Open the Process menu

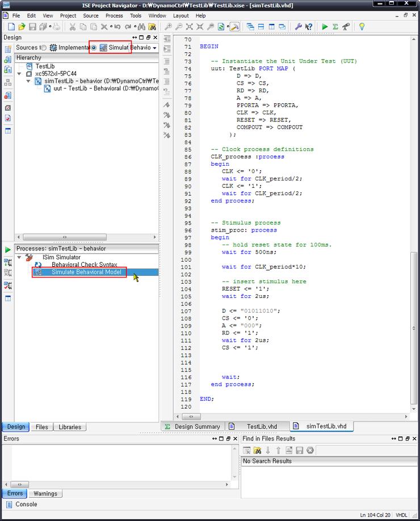(114, 15)
